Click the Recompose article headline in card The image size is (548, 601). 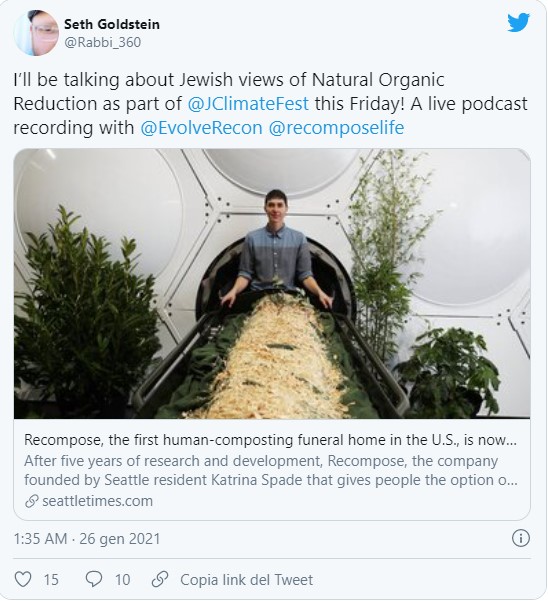pos(271,440)
